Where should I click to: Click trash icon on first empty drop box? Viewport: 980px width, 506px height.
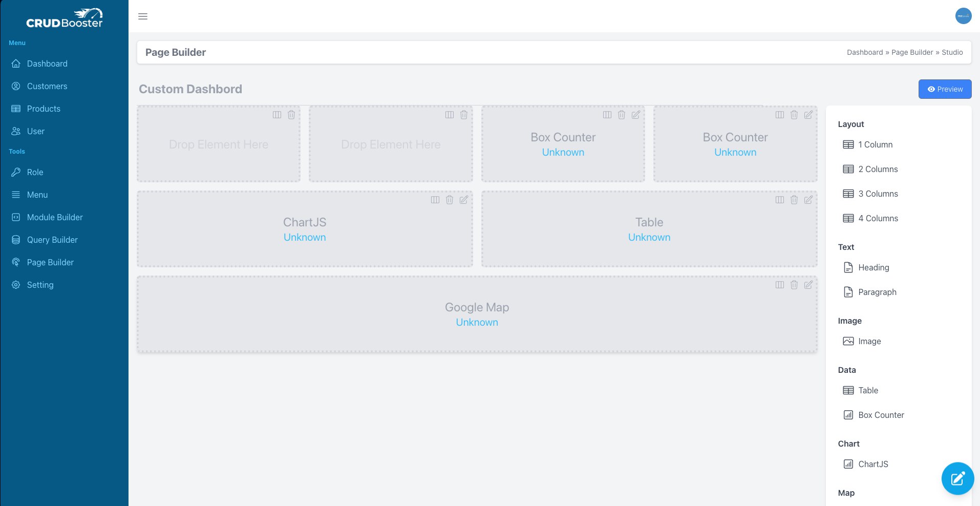tap(291, 115)
